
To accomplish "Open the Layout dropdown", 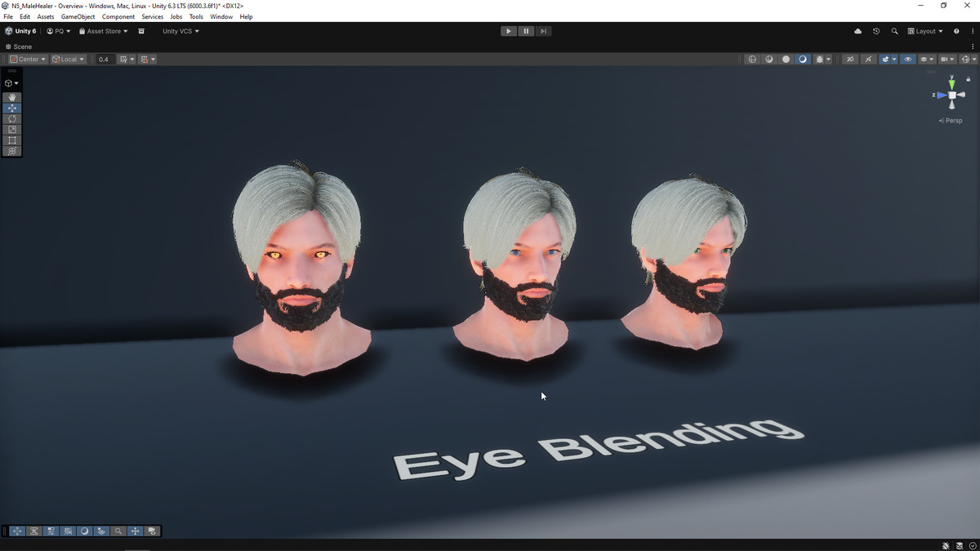I will (925, 31).
